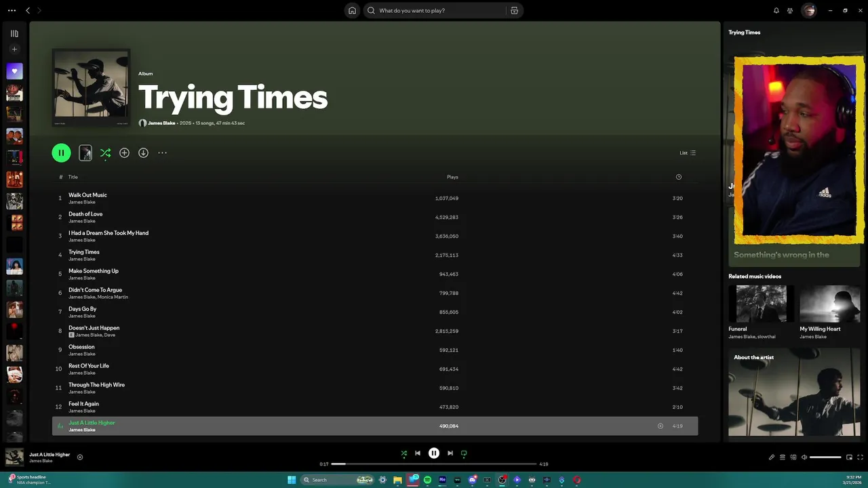Open lyrics with the microphone icon
The width and height of the screenshot is (868, 488).
[771, 457]
